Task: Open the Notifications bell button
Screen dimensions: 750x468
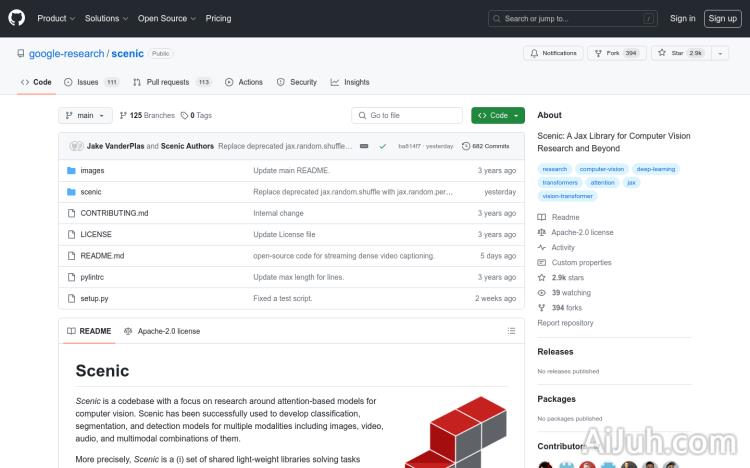Action: (x=553, y=53)
